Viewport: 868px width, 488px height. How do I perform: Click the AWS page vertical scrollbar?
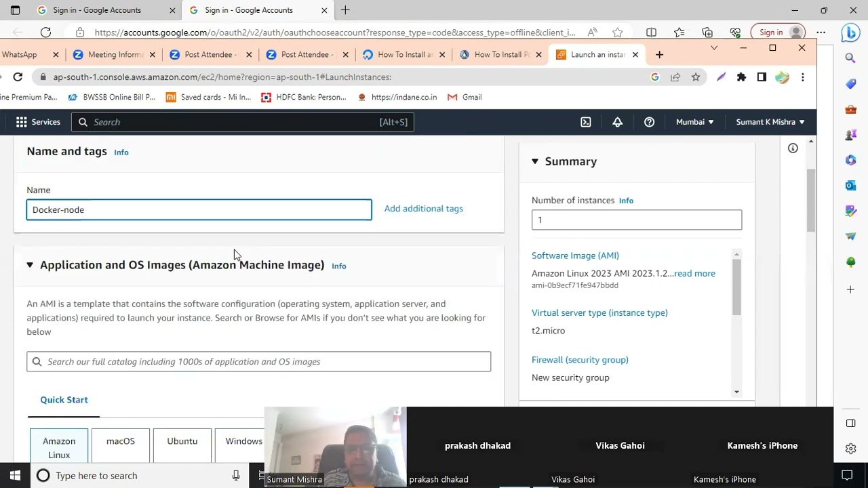[x=811, y=200]
